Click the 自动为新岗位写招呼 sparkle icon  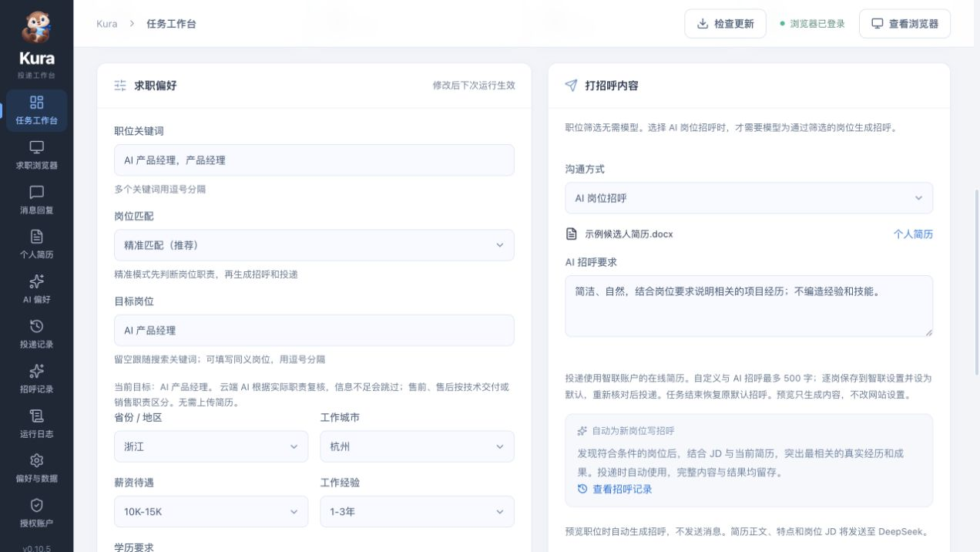point(582,431)
